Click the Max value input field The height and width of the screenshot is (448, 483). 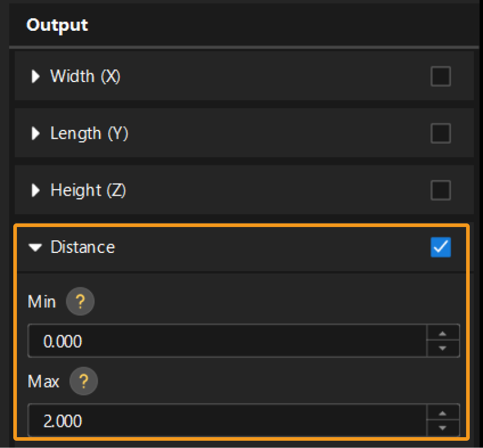tap(226, 421)
